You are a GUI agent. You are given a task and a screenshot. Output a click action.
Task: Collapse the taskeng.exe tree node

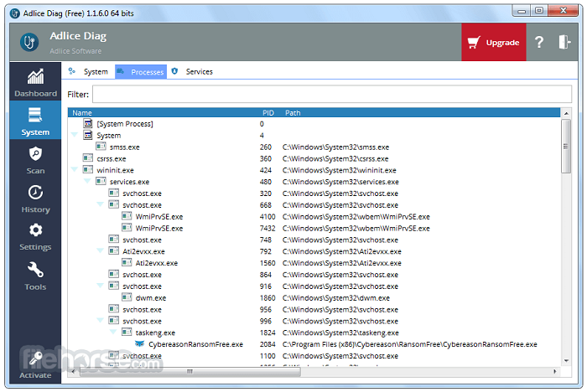(113, 333)
